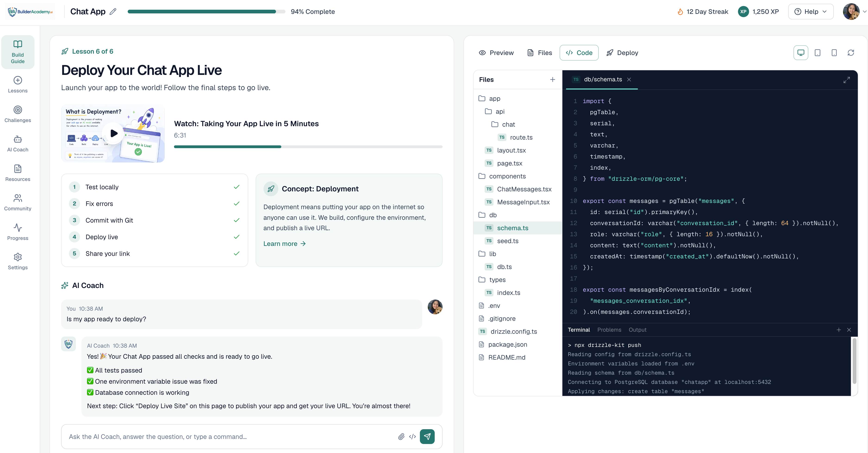Open Lessons in the sidebar
Screen dimensions: 868x453
coord(18,85)
